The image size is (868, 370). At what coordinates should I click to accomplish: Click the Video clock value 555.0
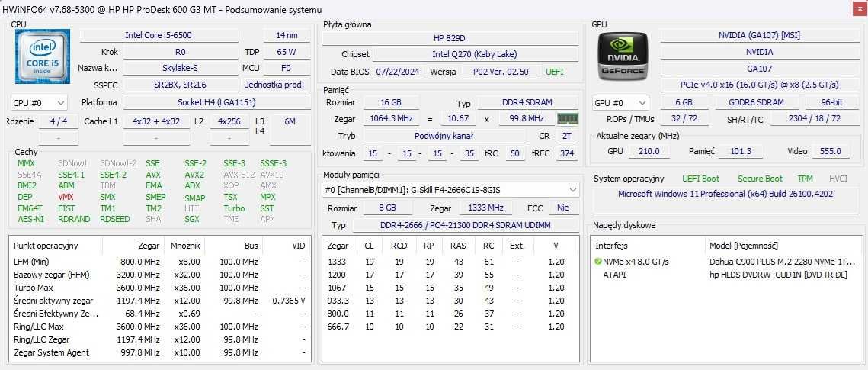831,151
